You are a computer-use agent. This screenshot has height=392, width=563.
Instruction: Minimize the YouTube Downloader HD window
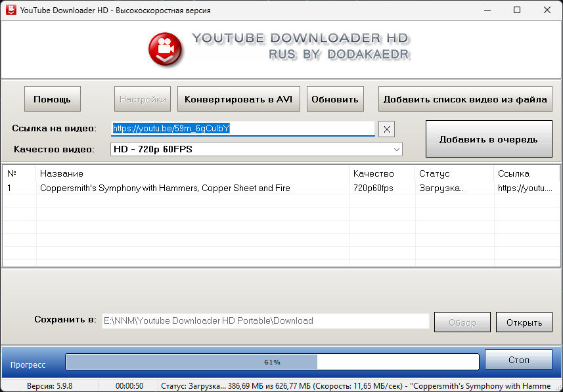pos(487,10)
